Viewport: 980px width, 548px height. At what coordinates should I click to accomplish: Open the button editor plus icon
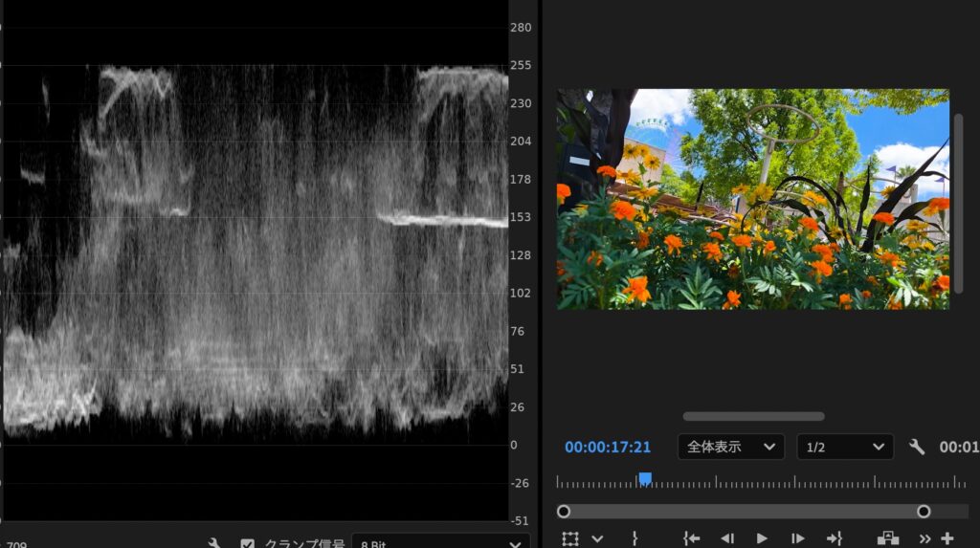click(x=947, y=538)
